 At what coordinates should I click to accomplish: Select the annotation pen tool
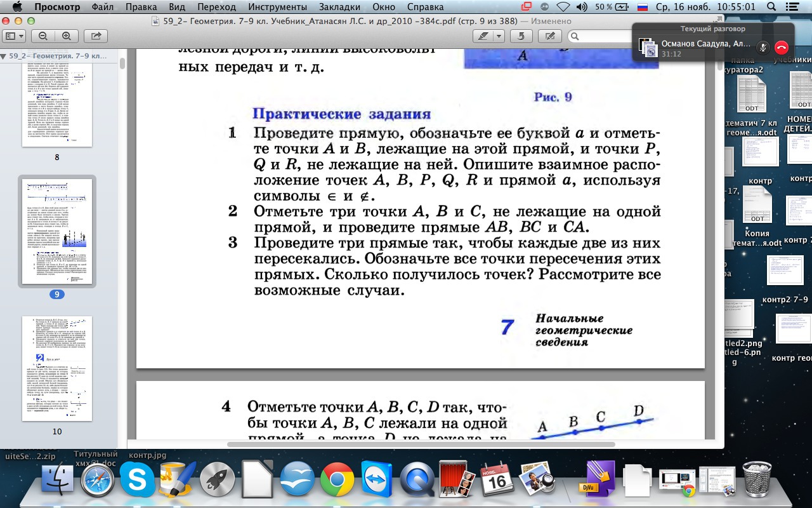[483, 36]
